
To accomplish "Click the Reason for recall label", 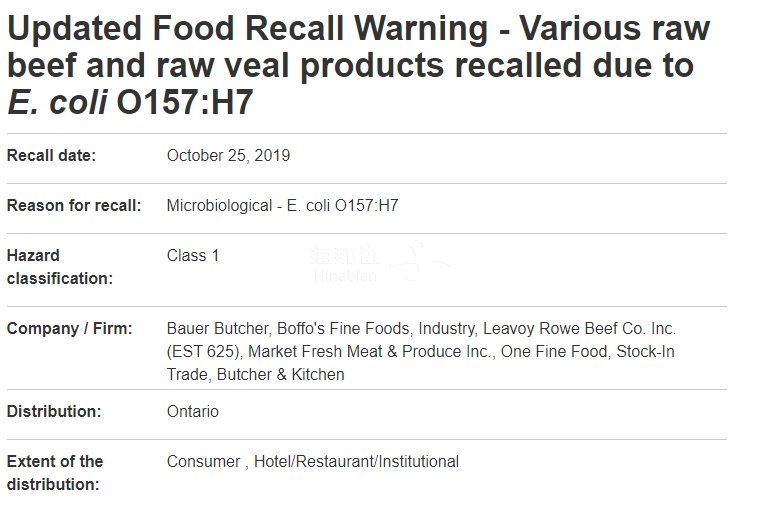I will coord(74,205).
